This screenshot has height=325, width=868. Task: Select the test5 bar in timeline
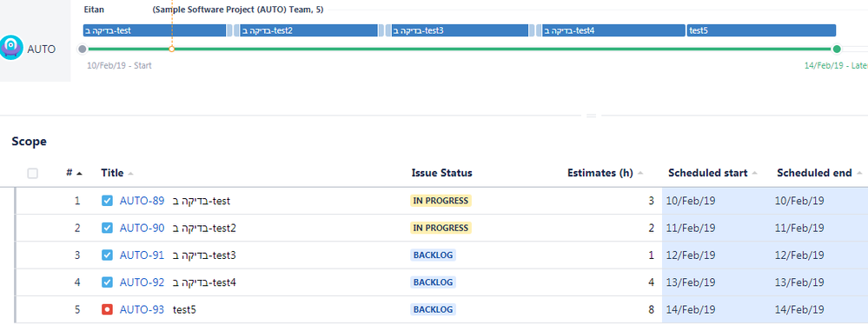click(761, 30)
